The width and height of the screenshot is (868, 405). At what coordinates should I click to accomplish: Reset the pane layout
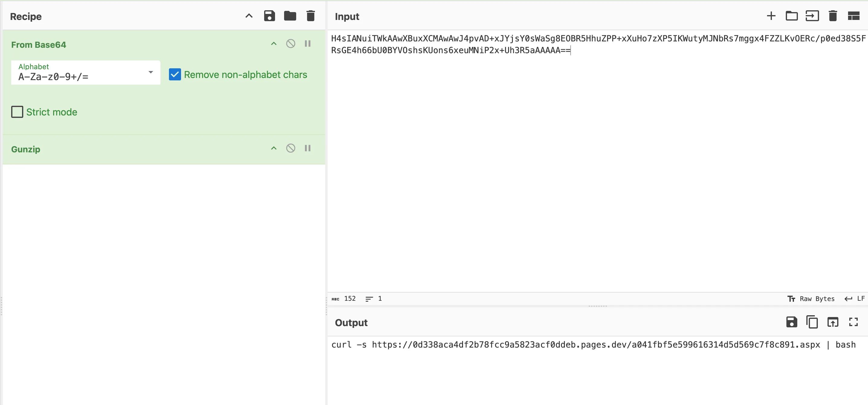(x=853, y=16)
